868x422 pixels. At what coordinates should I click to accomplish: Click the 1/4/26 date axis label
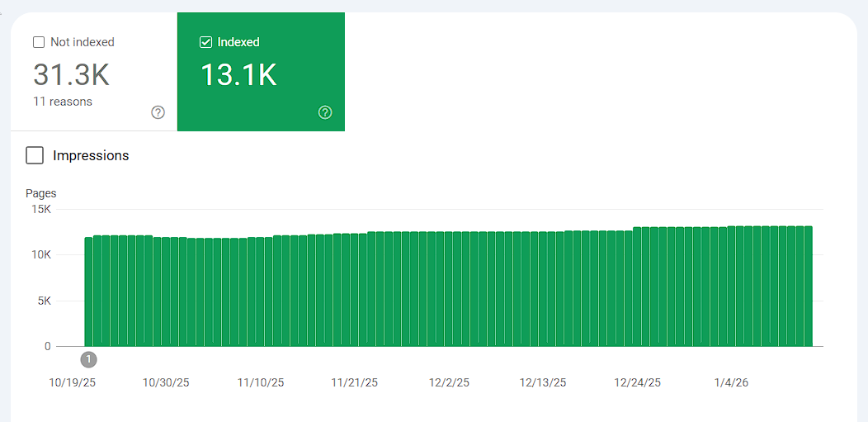tap(731, 382)
